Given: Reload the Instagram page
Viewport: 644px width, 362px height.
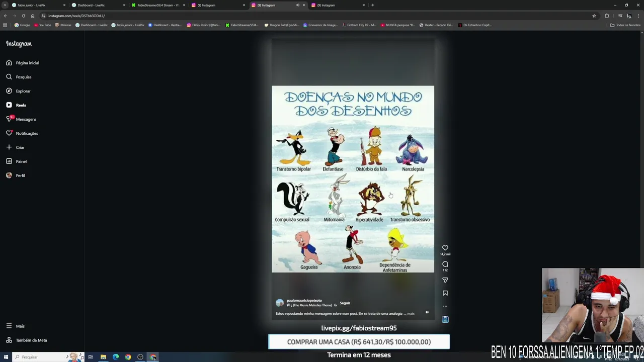Looking at the screenshot, I should (23, 16).
